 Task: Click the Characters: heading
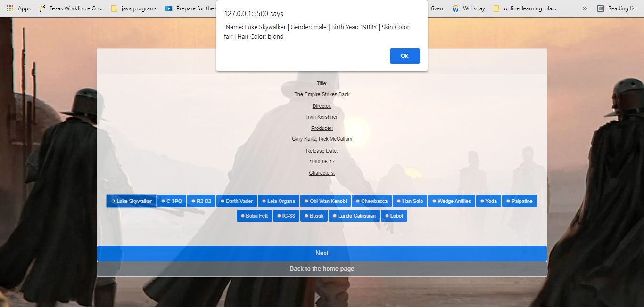pos(322,173)
